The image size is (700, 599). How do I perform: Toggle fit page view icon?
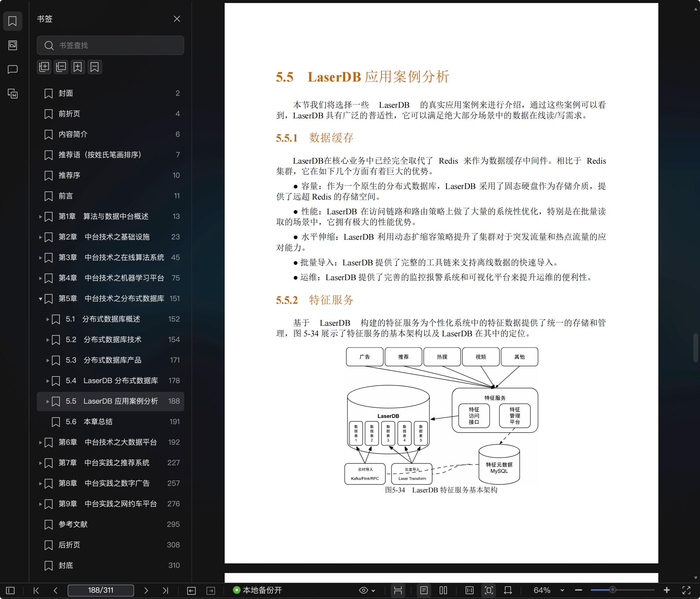pyautogui.click(x=489, y=590)
